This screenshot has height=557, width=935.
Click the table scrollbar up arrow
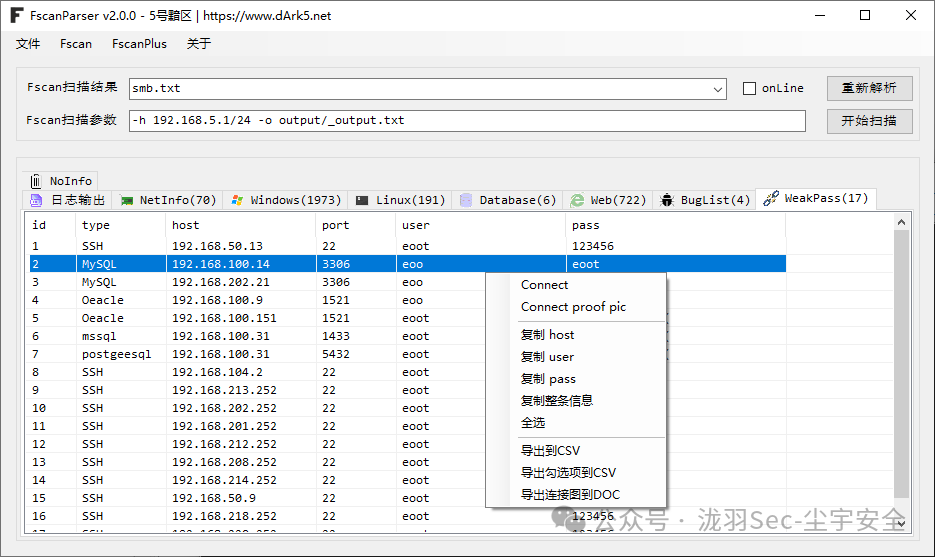coord(902,222)
